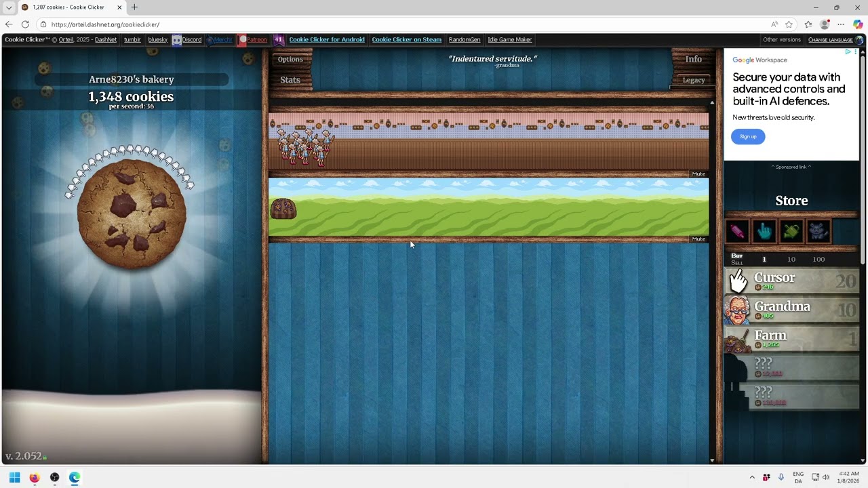Select the Cookie Clicker browser tab
Image resolution: width=868 pixels, height=488 pixels.
(x=72, y=7)
